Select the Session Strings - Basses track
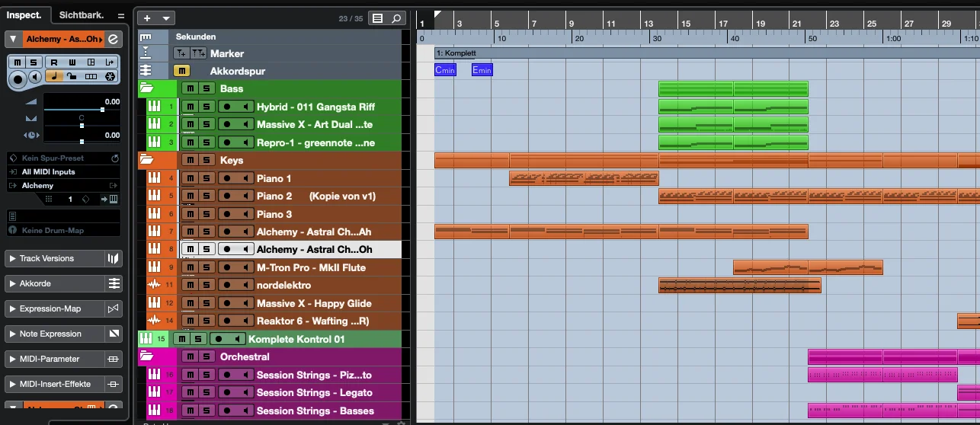 pyautogui.click(x=315, y=411)
